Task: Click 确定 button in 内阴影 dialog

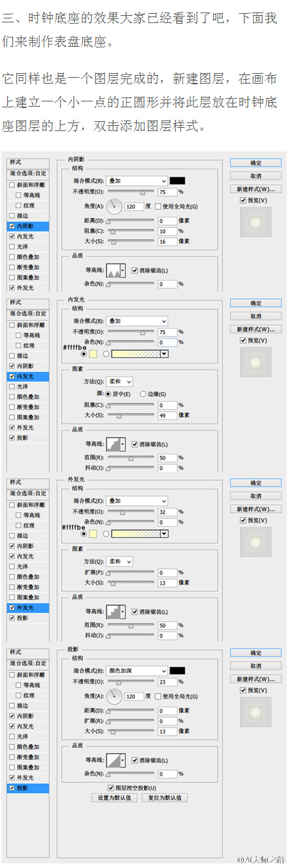Action: click(x=255, y=163)
